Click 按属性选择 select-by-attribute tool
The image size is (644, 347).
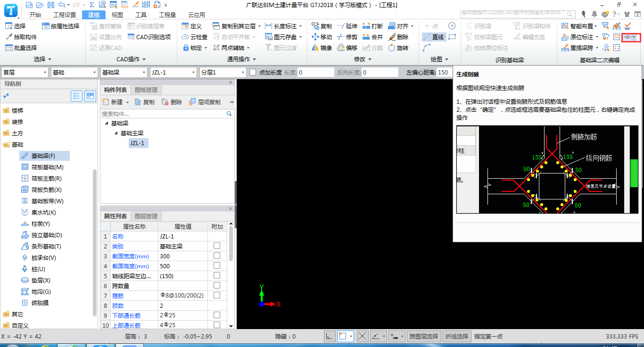click(61, 26)
